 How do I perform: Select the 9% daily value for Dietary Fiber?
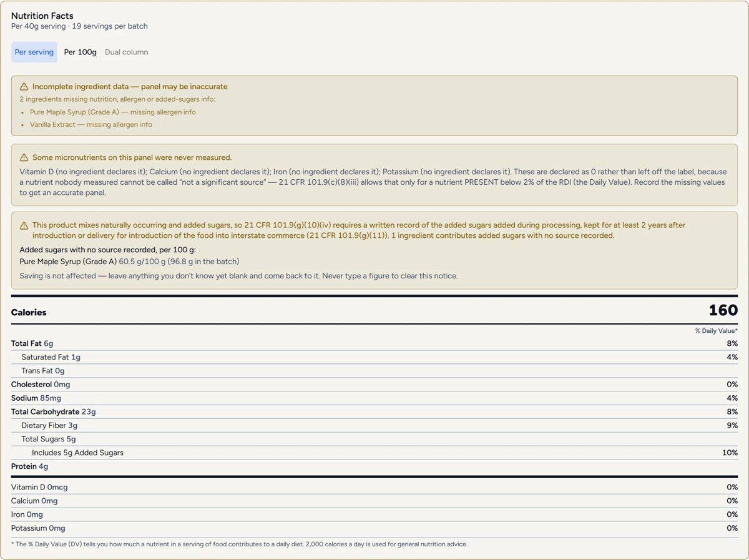pos(732,426)
